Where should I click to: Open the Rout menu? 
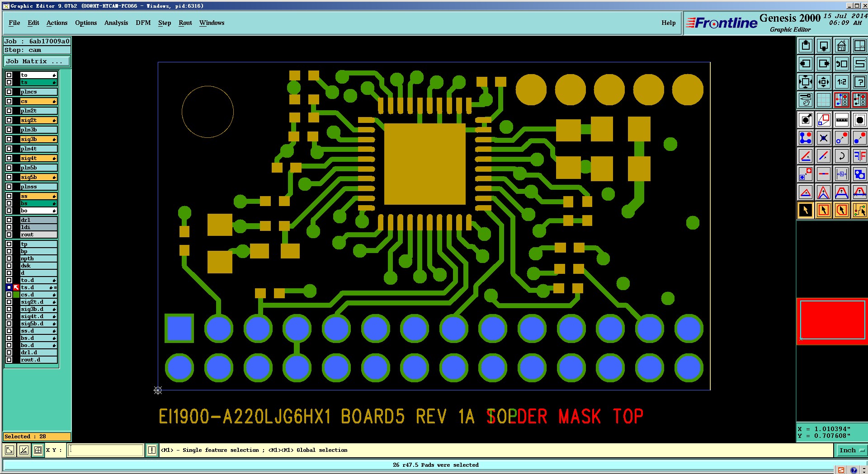pyautogui.click(x=185, y=23)
